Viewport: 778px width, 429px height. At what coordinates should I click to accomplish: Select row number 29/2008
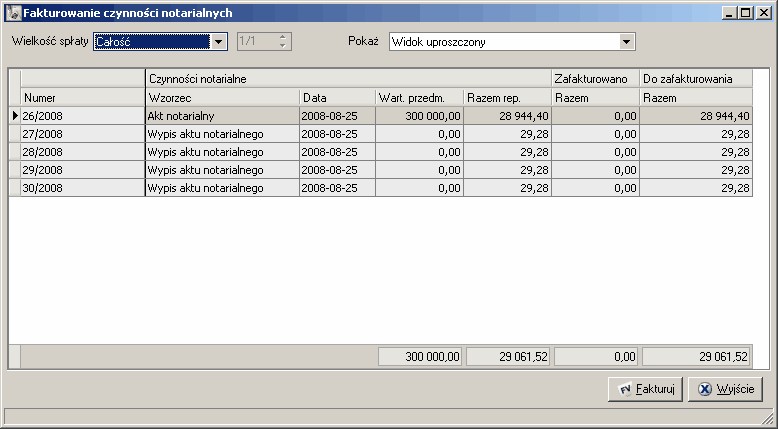[x=82, y=170]
